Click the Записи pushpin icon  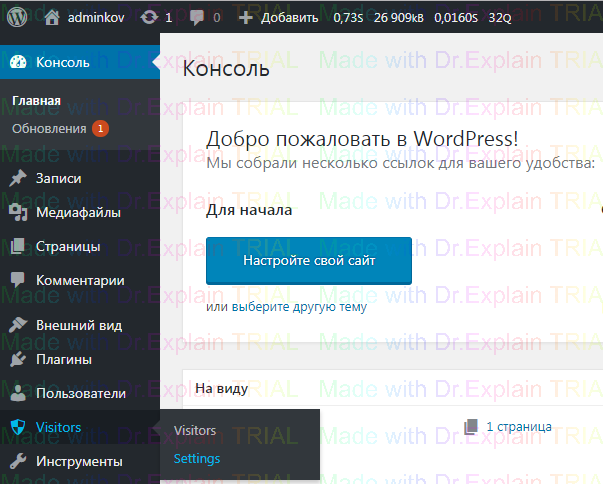pos(18,178)
